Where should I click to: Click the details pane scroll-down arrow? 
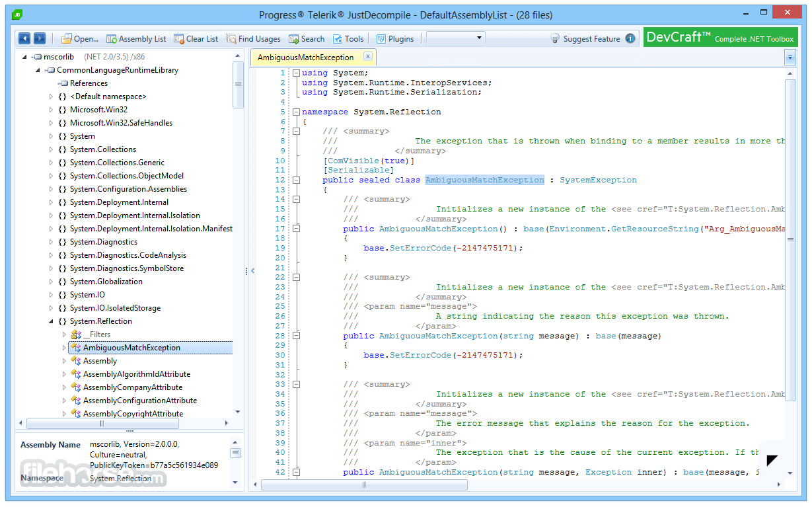tap(236, 483)
